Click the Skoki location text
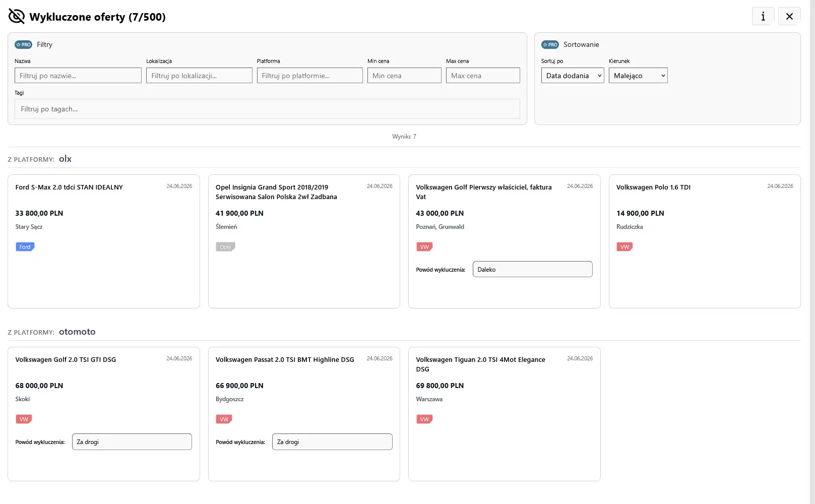 click(23, 399)
